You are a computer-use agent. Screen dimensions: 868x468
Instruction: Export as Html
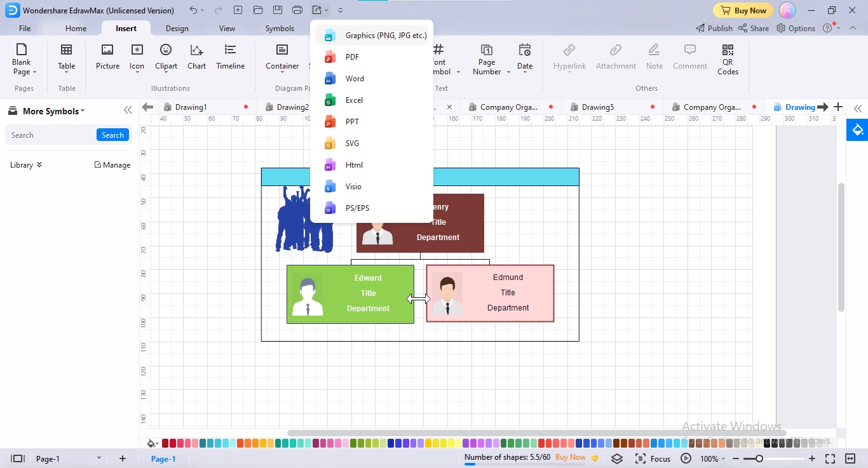click(372, 165)
